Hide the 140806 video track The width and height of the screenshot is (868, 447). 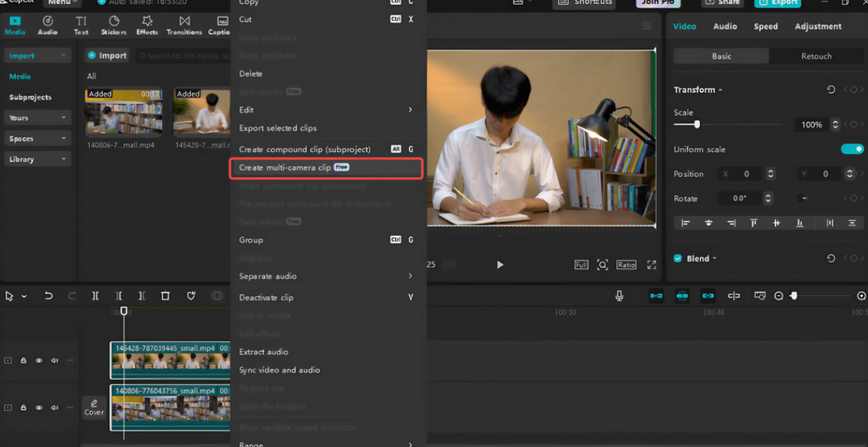[x=38, y=408]
